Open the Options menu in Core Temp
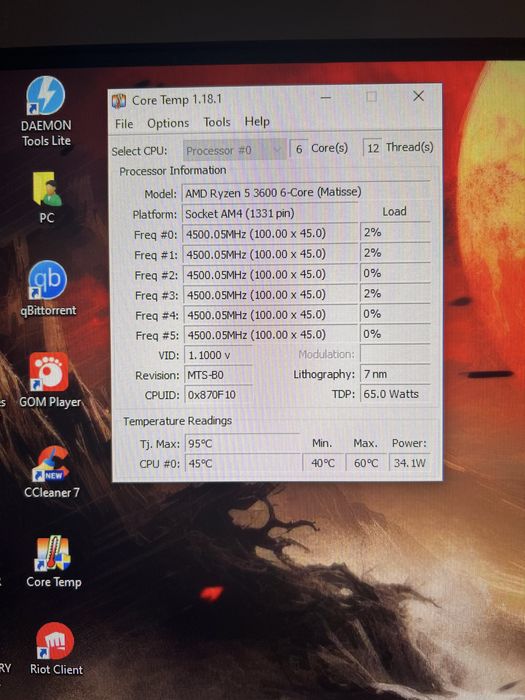525x700 pixels. (x=168, y=123)
